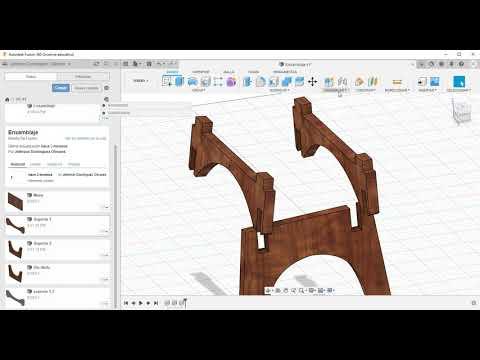Viewport: 480px width, 360px height.
Task: Open data panel settings gear
Action: [x=106, y=88]
